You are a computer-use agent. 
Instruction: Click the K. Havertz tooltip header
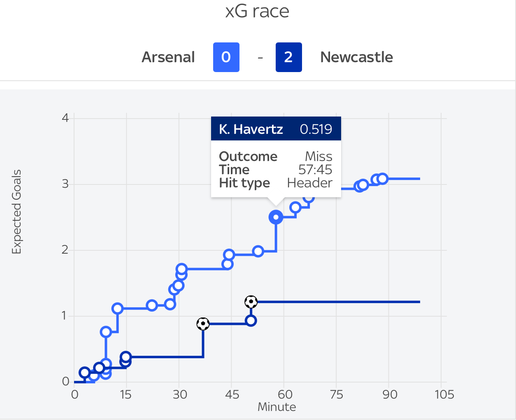[276, 129]
